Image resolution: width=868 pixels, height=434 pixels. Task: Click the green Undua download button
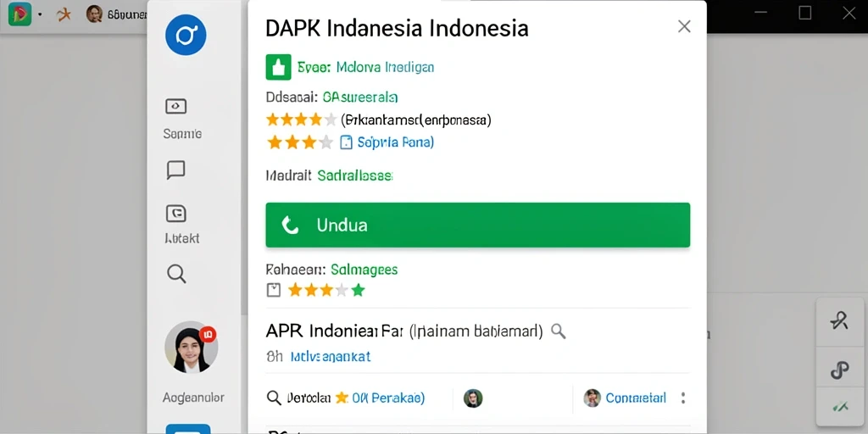478,225
